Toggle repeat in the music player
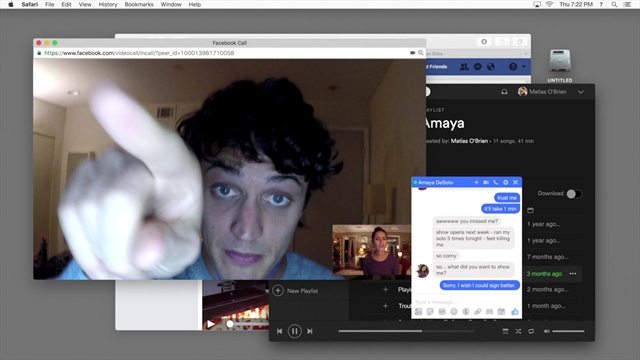640x360 pixels. pos(531,331)
